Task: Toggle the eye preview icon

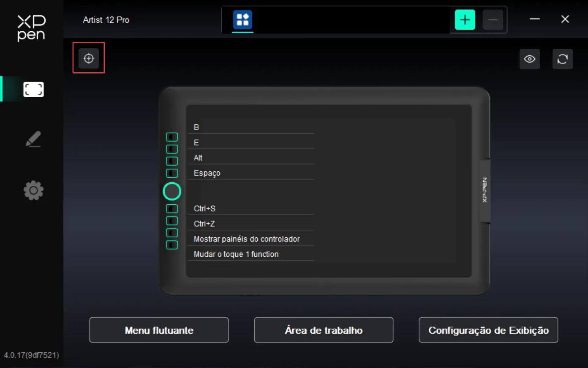Action: point(530,59)
